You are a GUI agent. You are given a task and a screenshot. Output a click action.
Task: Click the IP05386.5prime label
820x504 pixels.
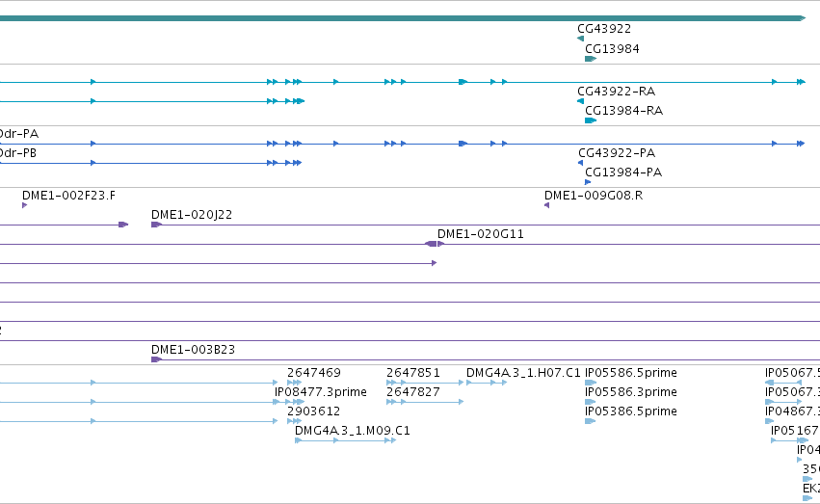pyautogui.click(x=631, y=411)
